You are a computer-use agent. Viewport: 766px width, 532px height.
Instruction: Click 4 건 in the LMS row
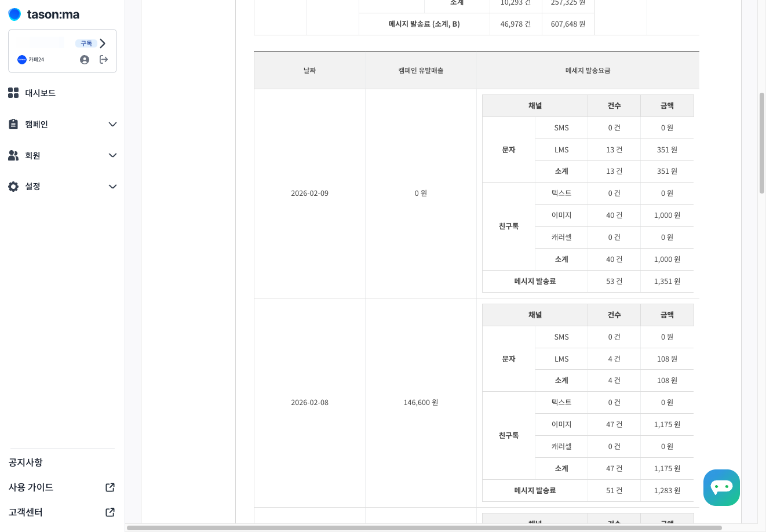coord(614,359)
